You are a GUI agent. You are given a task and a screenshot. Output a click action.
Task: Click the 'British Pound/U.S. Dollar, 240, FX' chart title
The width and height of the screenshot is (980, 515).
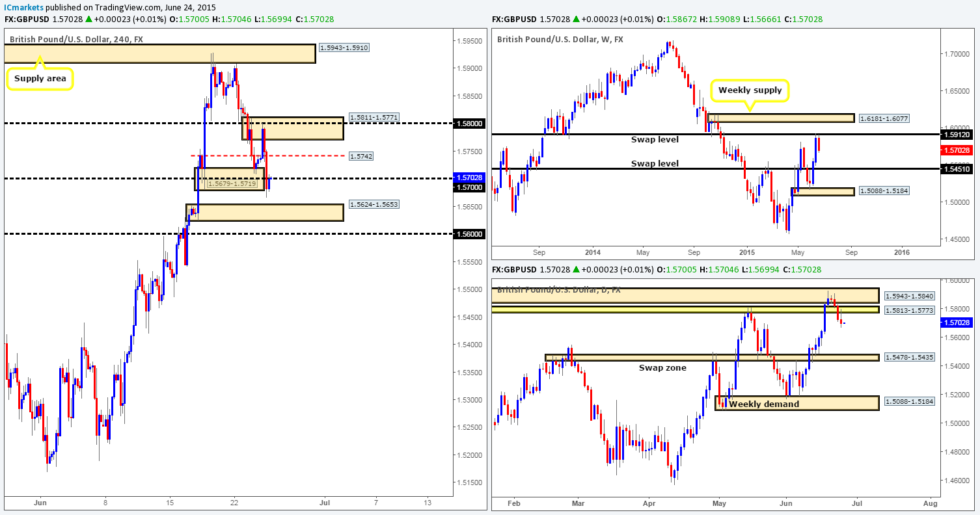point(75,39)
